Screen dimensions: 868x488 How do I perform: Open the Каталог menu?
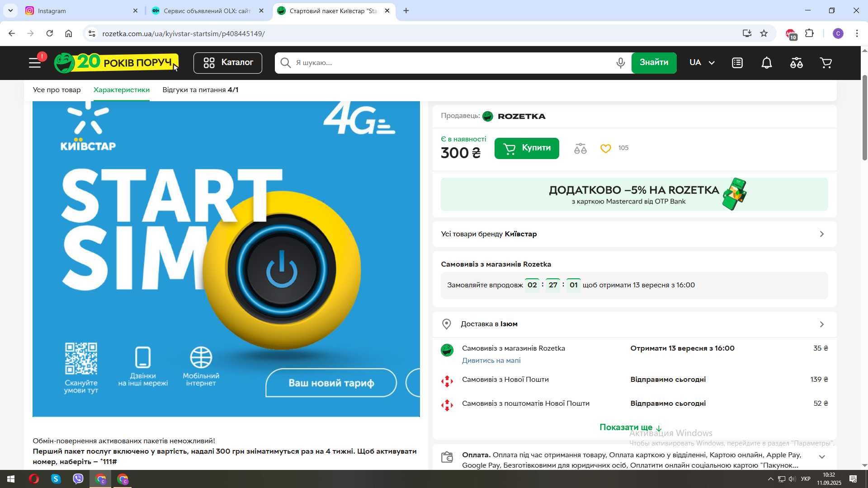point(228,63)
